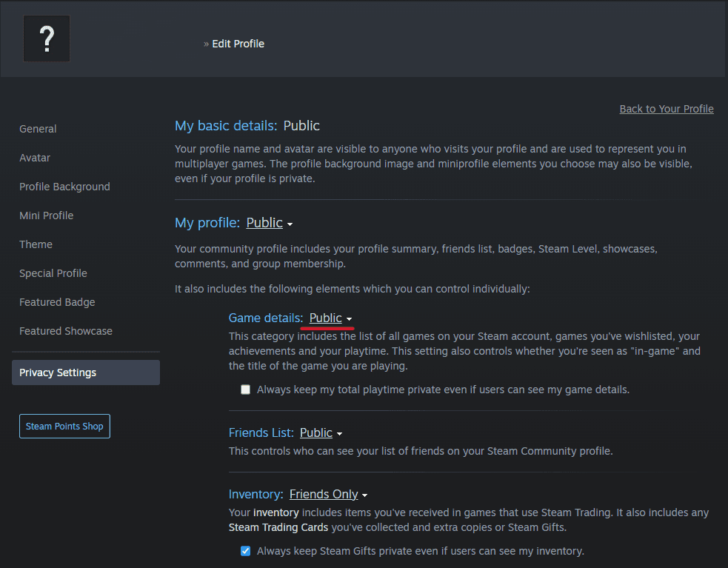Open the My profile Public dropdown
The image size is (728, 568).
(264, 222)
